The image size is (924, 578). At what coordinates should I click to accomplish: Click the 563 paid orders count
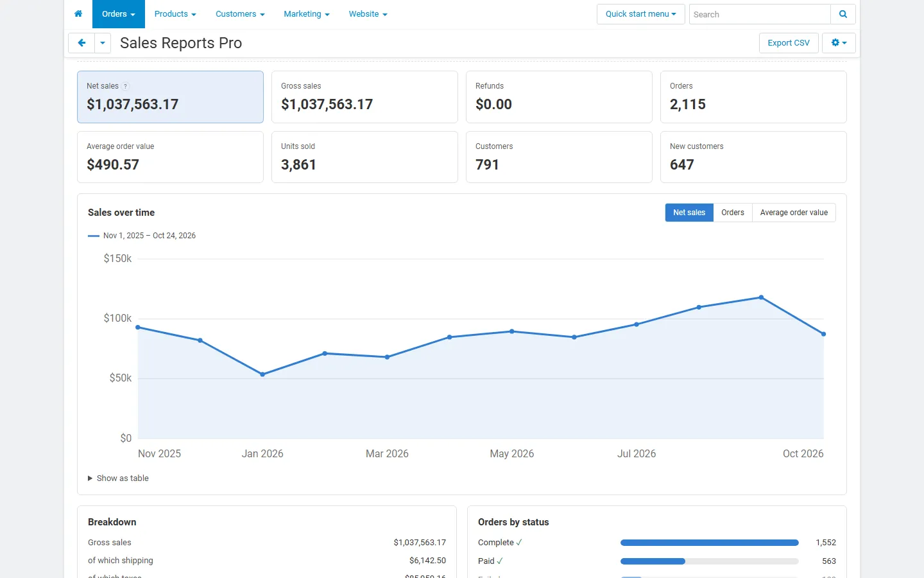[x=829, y=561]
